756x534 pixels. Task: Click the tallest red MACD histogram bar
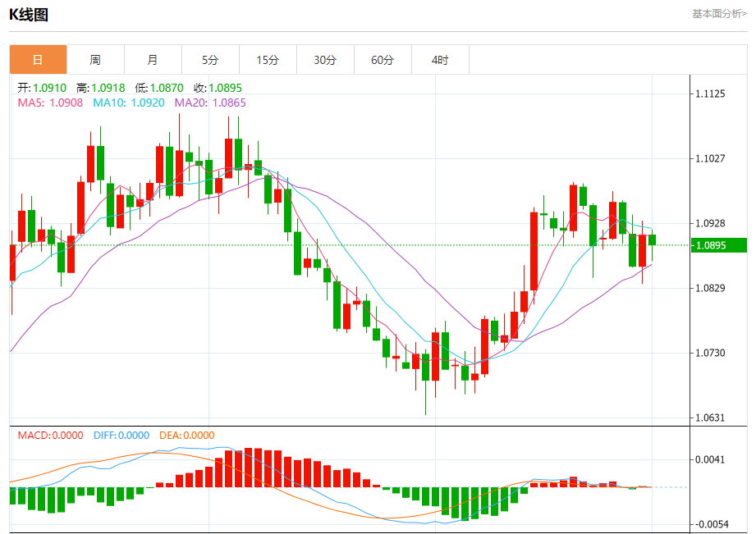249,468
